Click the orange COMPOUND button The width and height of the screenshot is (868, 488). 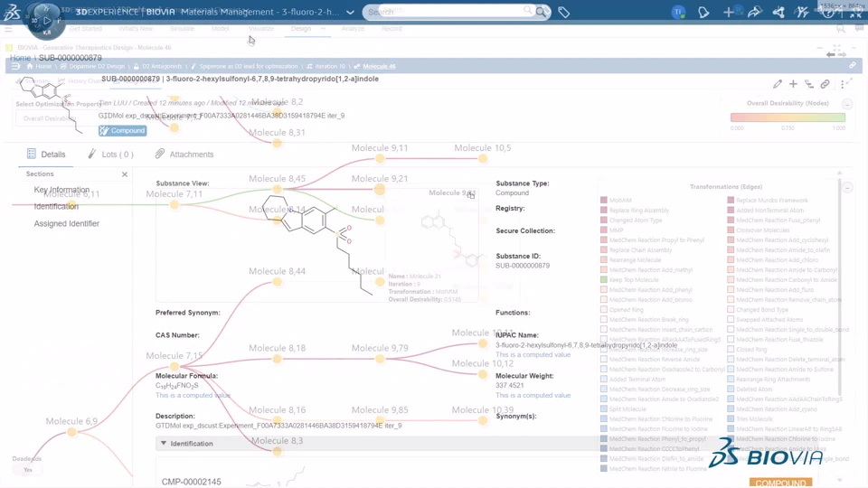pos(780,483)
